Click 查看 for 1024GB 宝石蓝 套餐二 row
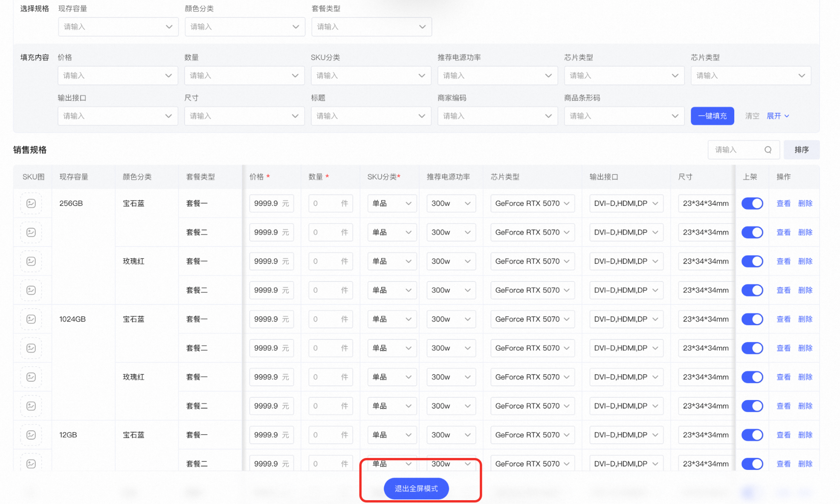 pyautogui.click(x=783, y=348)
